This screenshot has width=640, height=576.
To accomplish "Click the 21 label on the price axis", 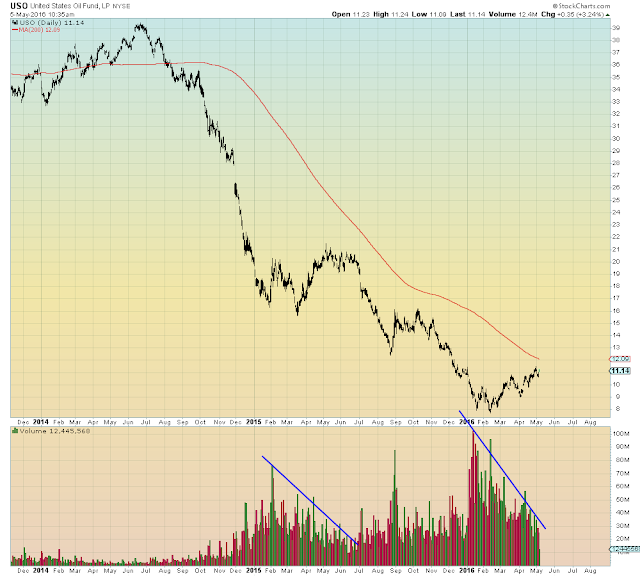I will pyautogui.click(x=616, y=249).
